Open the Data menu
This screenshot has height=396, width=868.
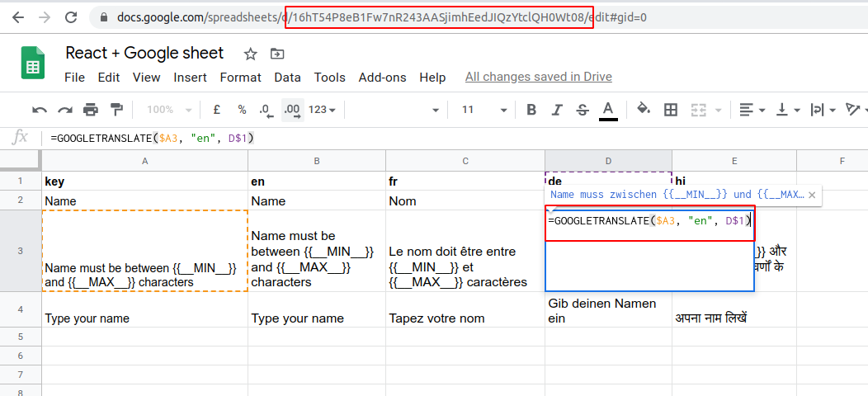288,78
